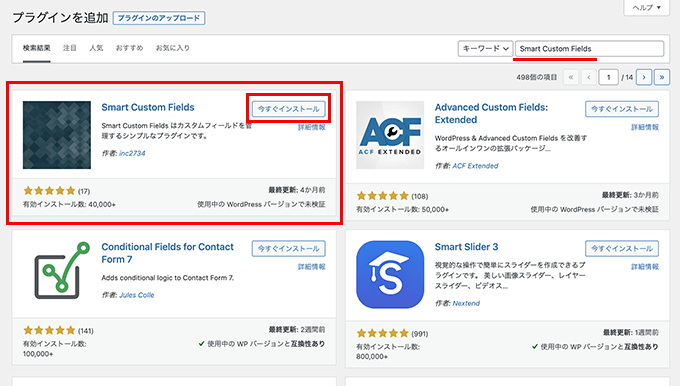The width and height of the screenshot is (680, 386).
Task: Open the キーワード search type dropdown
Action: 485,49
